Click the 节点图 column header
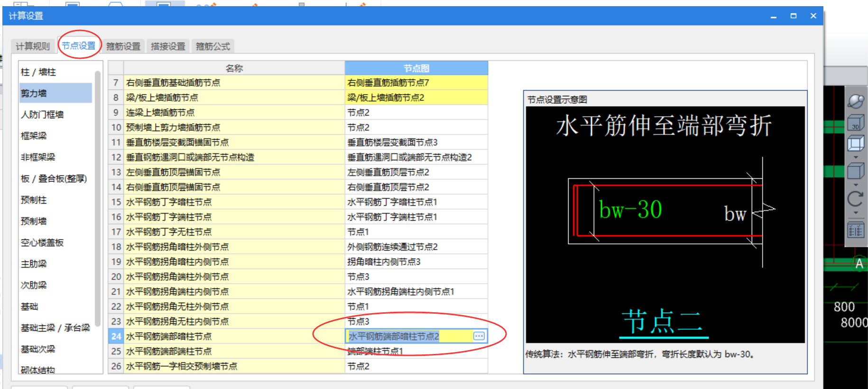This screenshot has width=868, height=389. pyautogui.click(x=416, y=68)
